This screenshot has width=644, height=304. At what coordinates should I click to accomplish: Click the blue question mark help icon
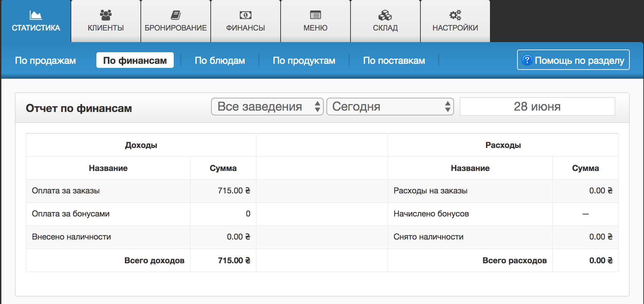[527, 60]
